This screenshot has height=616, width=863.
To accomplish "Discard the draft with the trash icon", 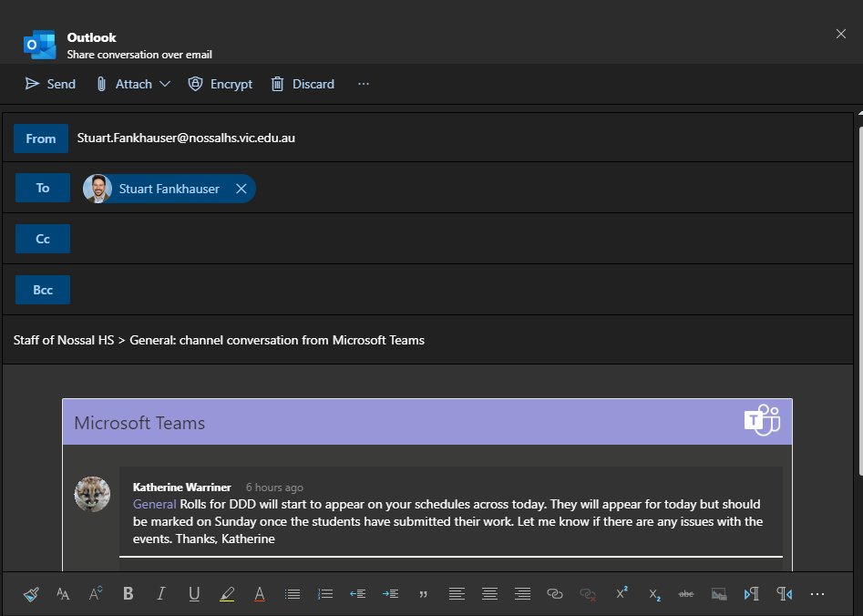I will pyautogui.click(x=277, y=84).
